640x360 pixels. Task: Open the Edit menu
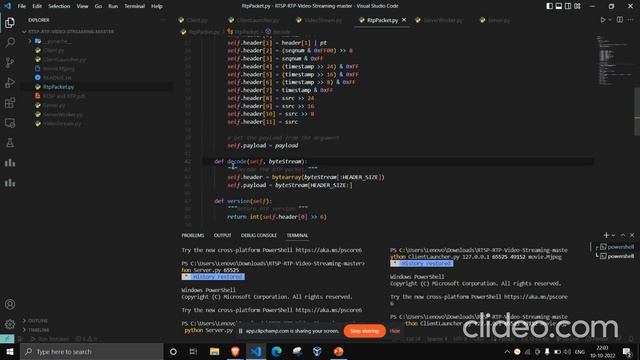37,6
